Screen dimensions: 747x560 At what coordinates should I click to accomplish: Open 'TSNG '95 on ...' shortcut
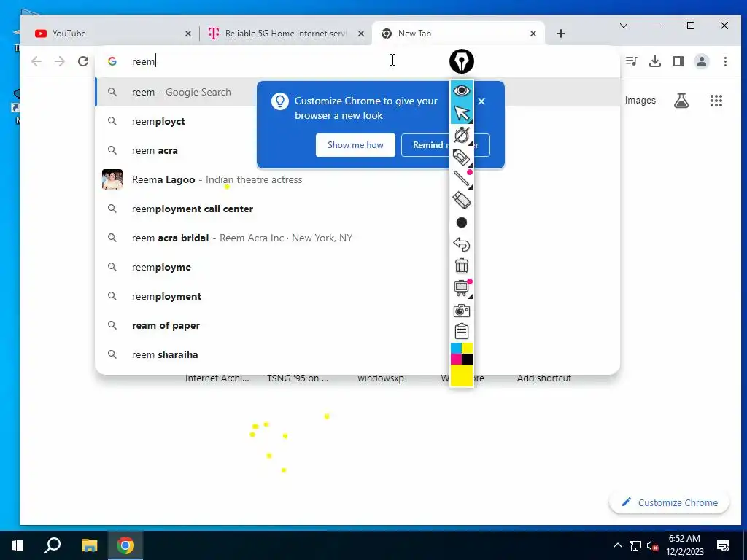(298, 378)
